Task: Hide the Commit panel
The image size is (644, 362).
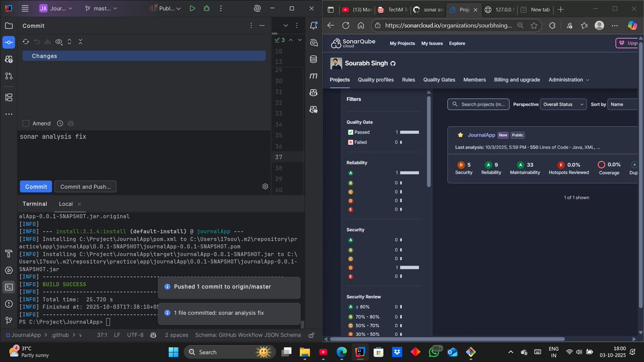Action: pyautogui.click(x=262, y=26)
